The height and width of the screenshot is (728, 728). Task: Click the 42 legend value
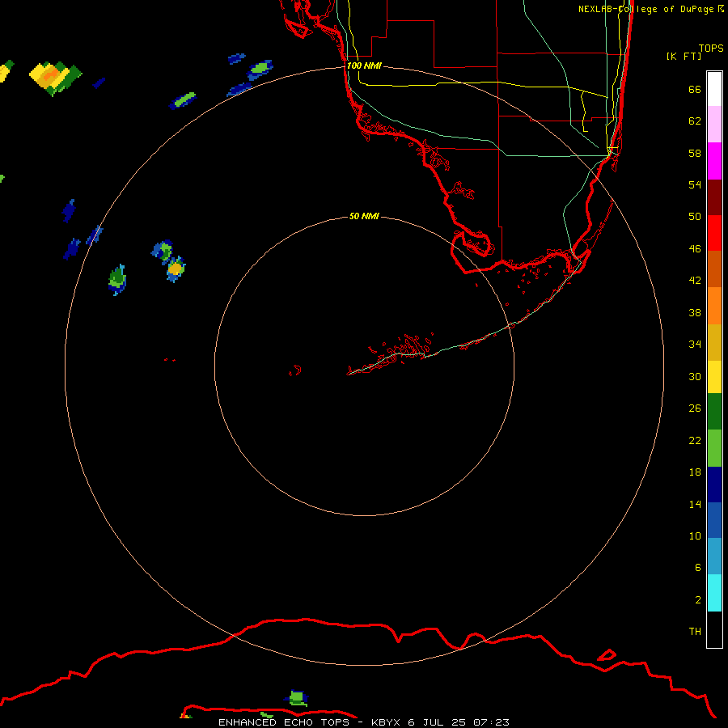695,280
